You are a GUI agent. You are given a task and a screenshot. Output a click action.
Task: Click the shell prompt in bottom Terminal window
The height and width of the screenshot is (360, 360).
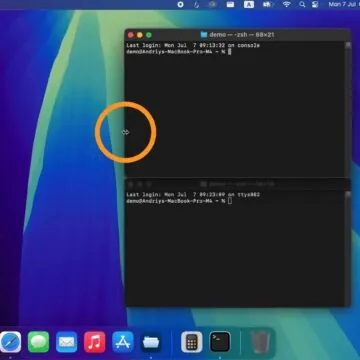(176, 201)
